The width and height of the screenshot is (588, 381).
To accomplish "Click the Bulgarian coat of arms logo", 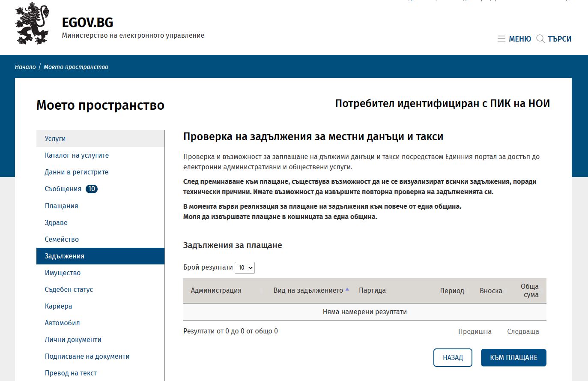I will pos(32,24).
